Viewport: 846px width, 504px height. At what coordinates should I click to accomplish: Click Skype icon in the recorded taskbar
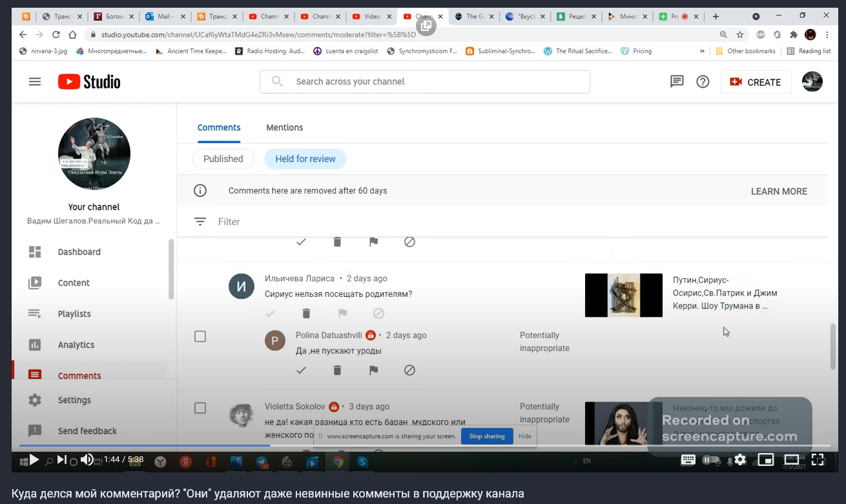point(363,461)
